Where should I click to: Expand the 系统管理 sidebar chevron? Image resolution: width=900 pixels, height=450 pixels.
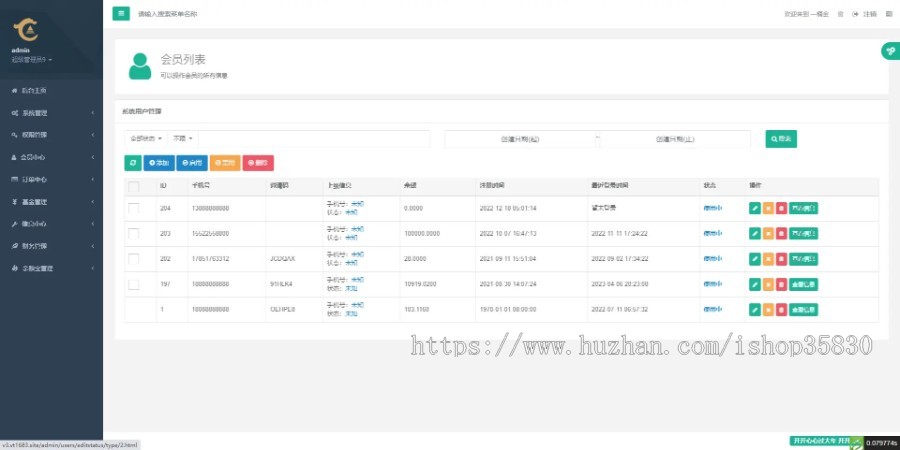pos(93,113)
